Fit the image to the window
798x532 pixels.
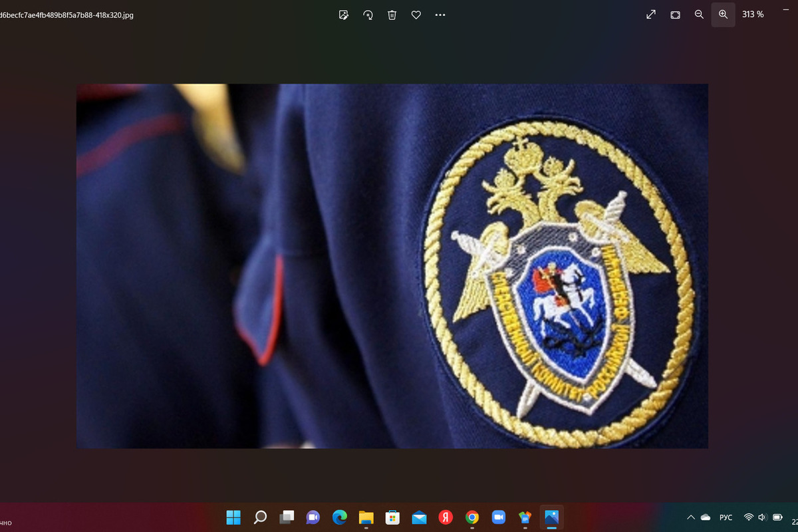click(x=675, y=15)
